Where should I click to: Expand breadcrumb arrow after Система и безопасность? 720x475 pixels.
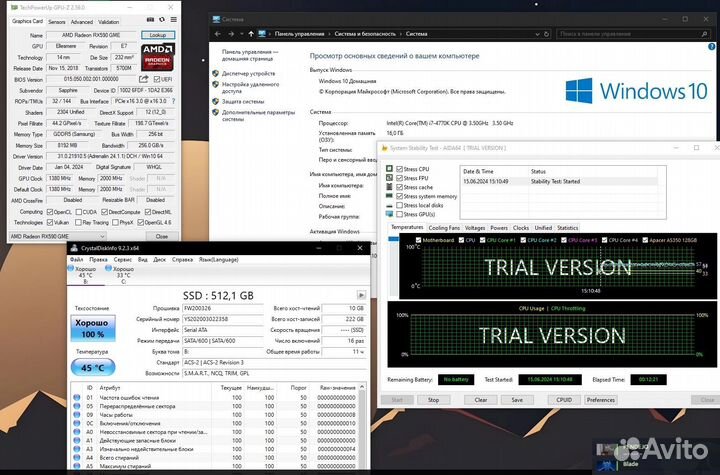400,34
